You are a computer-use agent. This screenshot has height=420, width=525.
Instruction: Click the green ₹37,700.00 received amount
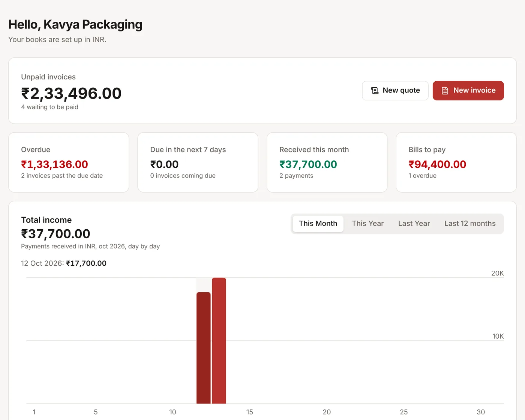click(308, 164)
